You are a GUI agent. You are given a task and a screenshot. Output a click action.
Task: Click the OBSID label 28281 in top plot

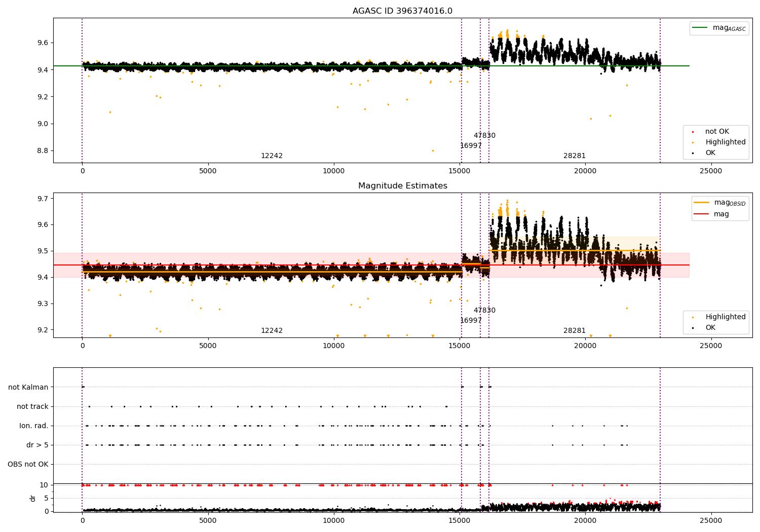(x=575, y=156)
